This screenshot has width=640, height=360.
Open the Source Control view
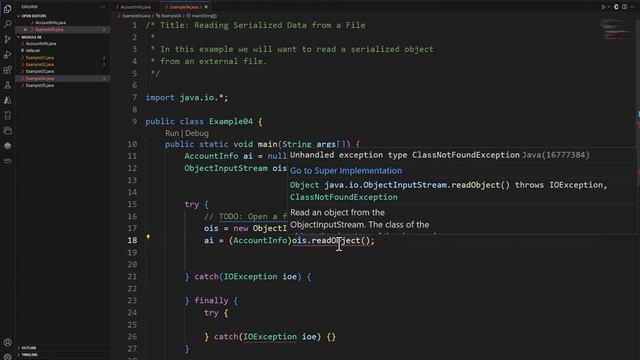click(7, 39)
